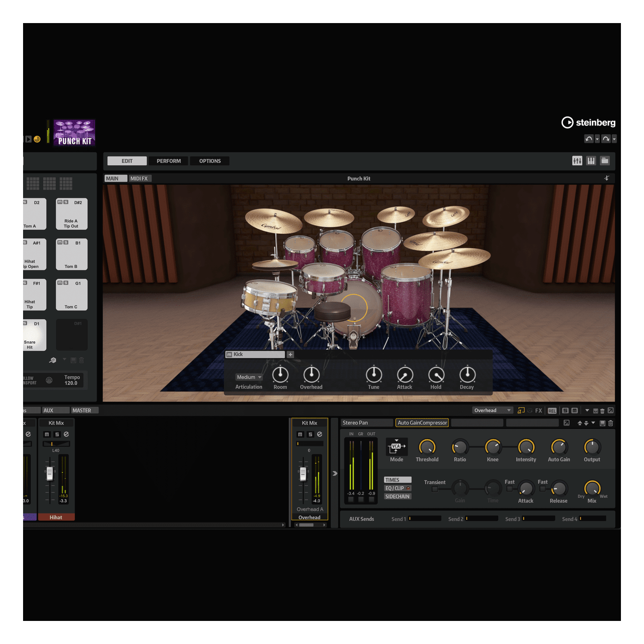
Task: Mute the Kick instrument
Action: [x=229, y=354]
